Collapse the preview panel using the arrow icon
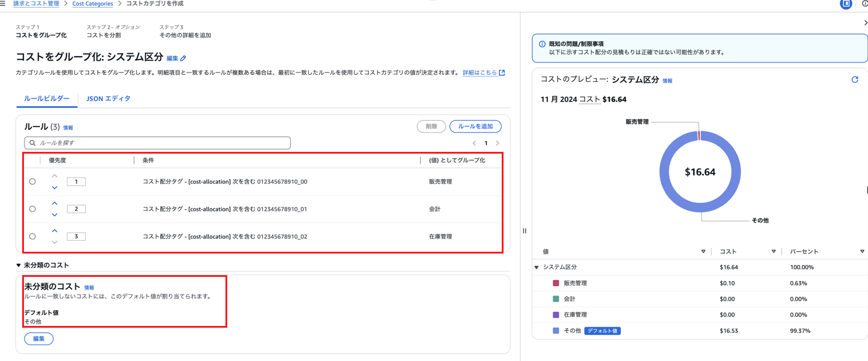Image resolution: width=868 pixels, height=361 pixels. click(x=864, y=23)
